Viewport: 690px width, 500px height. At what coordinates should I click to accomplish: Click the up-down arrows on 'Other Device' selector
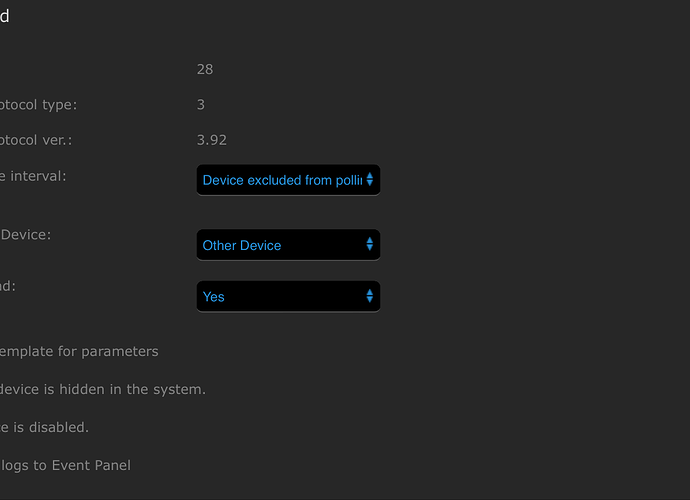[x=370, y=245]
